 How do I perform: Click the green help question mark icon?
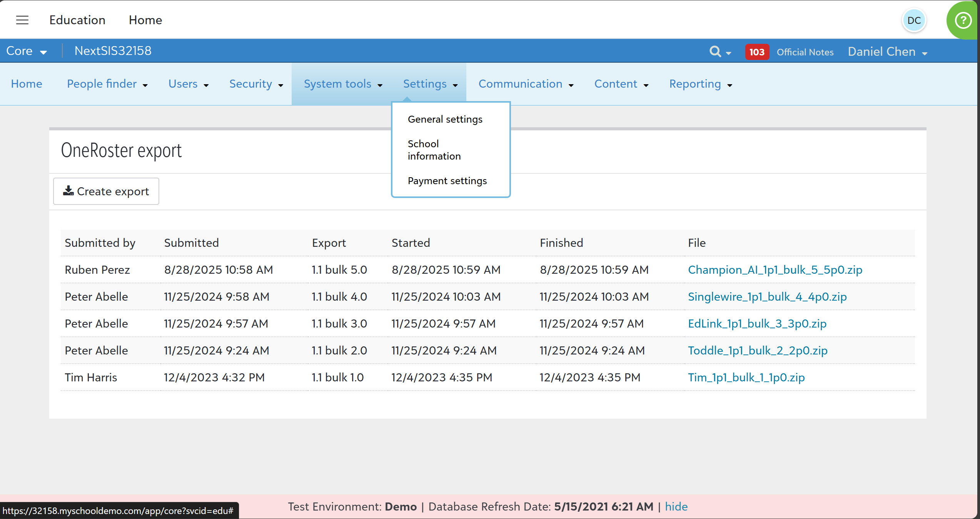(x=963, y=20)
